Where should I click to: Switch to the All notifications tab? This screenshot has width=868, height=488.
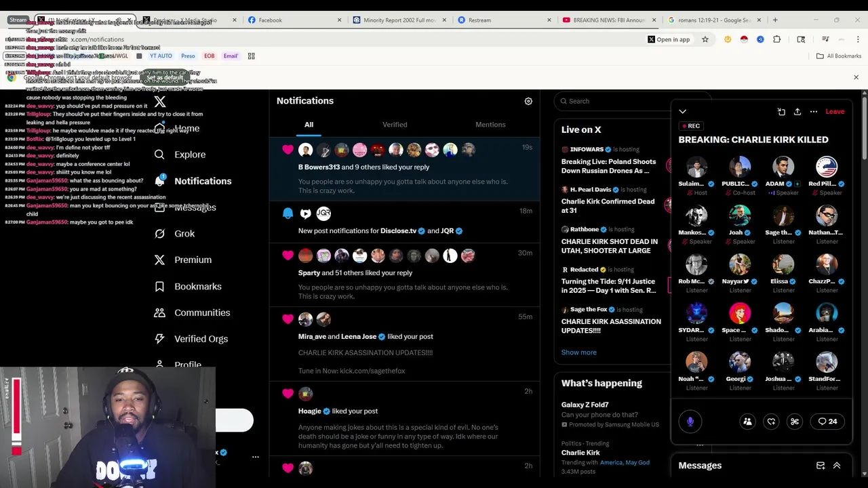309,125
